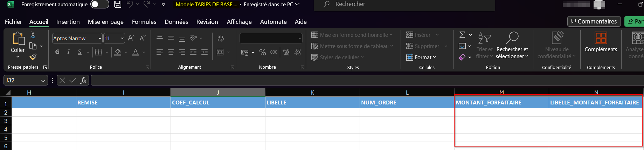Switch to the Formules tab
This screenshot has width=644, height=150.
[x=144, y=22]
